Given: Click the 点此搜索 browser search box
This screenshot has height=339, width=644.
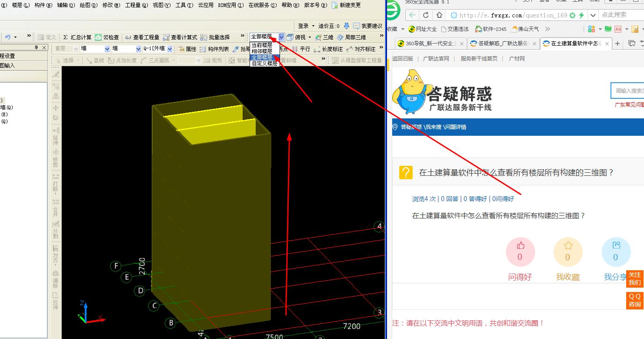Looking at the screenshot, I should pos(621,15).
